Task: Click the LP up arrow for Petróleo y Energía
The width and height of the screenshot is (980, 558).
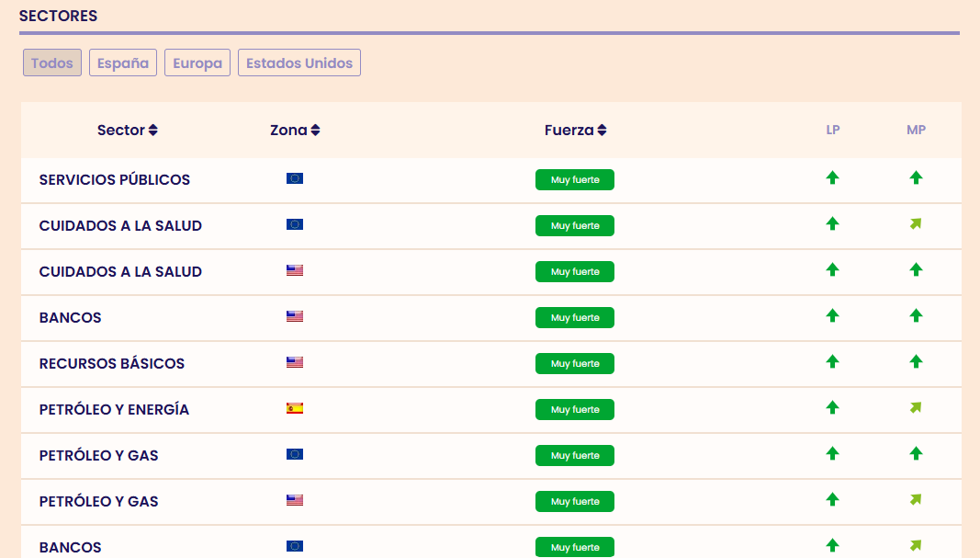Action: pyautogui.click(x=832, y=407)
